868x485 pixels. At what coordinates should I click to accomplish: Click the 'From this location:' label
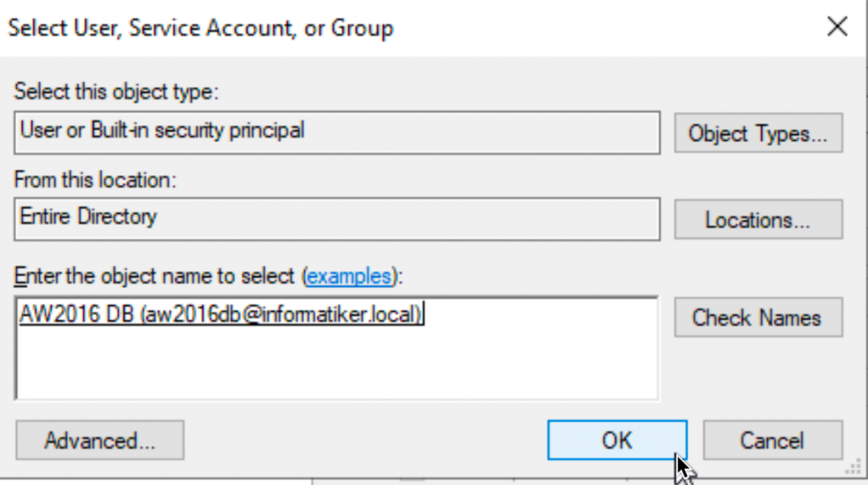[95, 180]
